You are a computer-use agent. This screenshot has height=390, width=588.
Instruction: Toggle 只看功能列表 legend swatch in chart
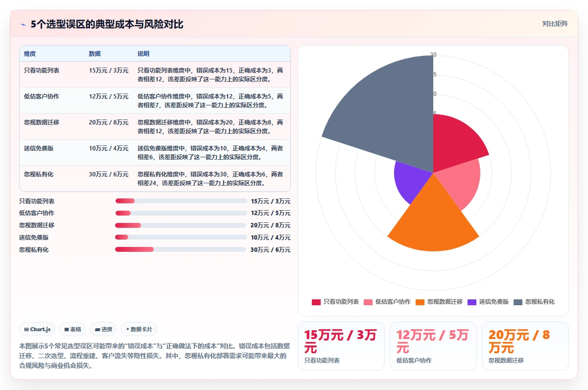(x=316, y=302)
